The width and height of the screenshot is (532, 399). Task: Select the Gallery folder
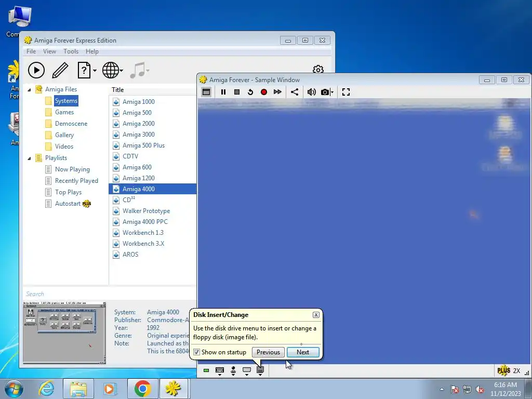[x=64, y=135]
